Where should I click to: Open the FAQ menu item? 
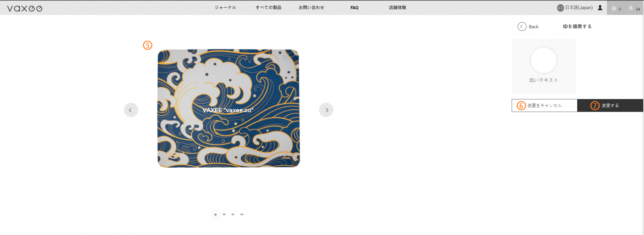(354, 8)
